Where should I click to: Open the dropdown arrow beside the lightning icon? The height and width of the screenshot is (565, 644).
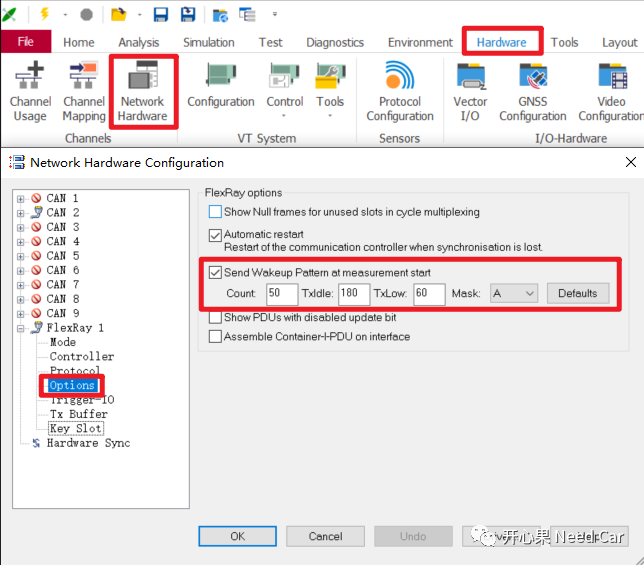coord(65,15)
